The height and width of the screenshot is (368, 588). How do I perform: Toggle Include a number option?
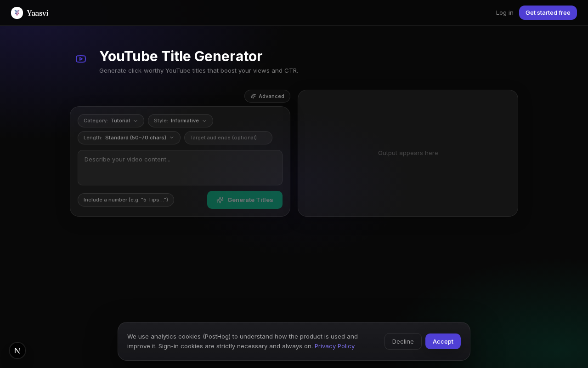(x=126, y=200)
